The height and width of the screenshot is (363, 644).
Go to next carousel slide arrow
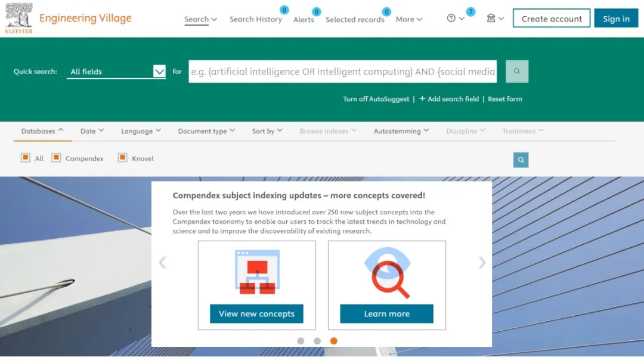tap(482, 262)
